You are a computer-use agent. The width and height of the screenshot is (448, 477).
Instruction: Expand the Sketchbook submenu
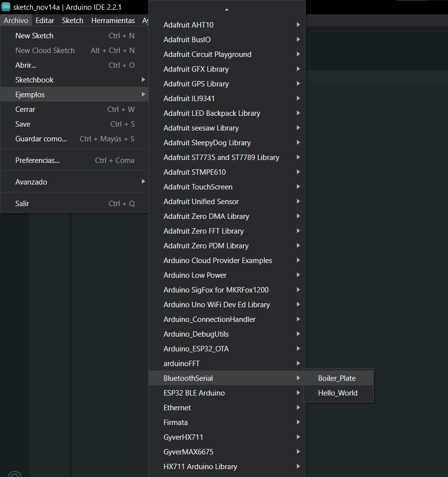tap(75, 79)
